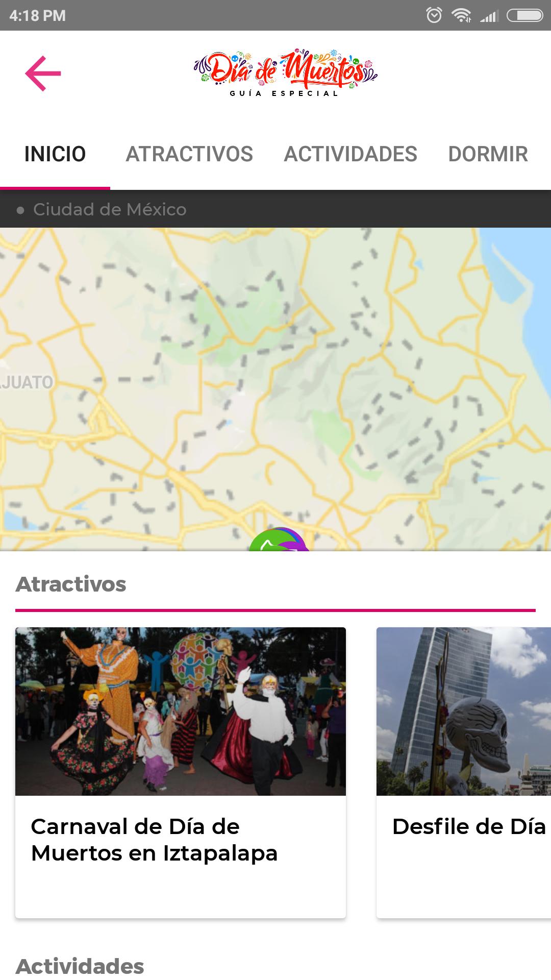Tap the battery indicator icon

click(524, 15)
